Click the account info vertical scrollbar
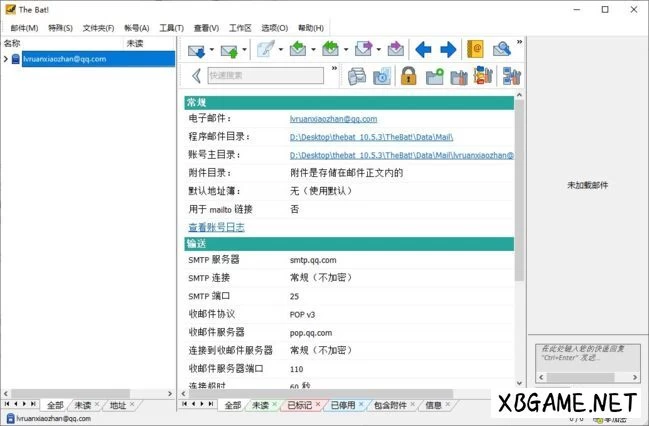Image resolution: width=649 pixels, height=426 pixels. 518,200
